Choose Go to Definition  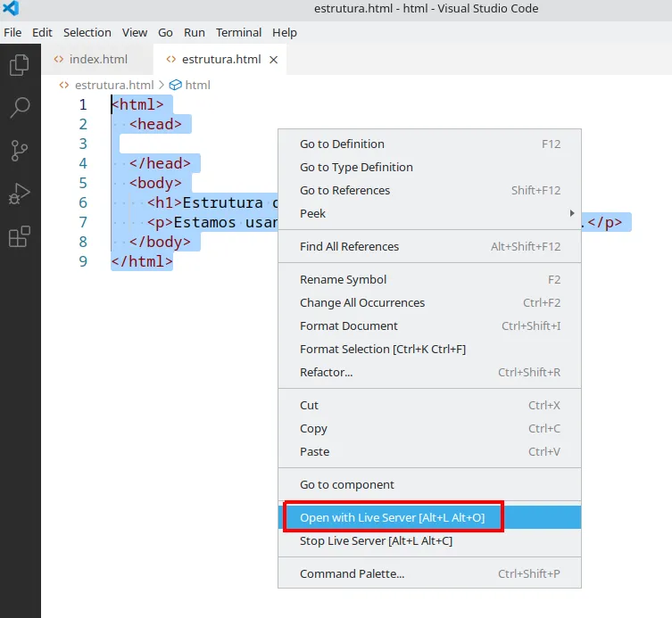click(x=429, y=144)
